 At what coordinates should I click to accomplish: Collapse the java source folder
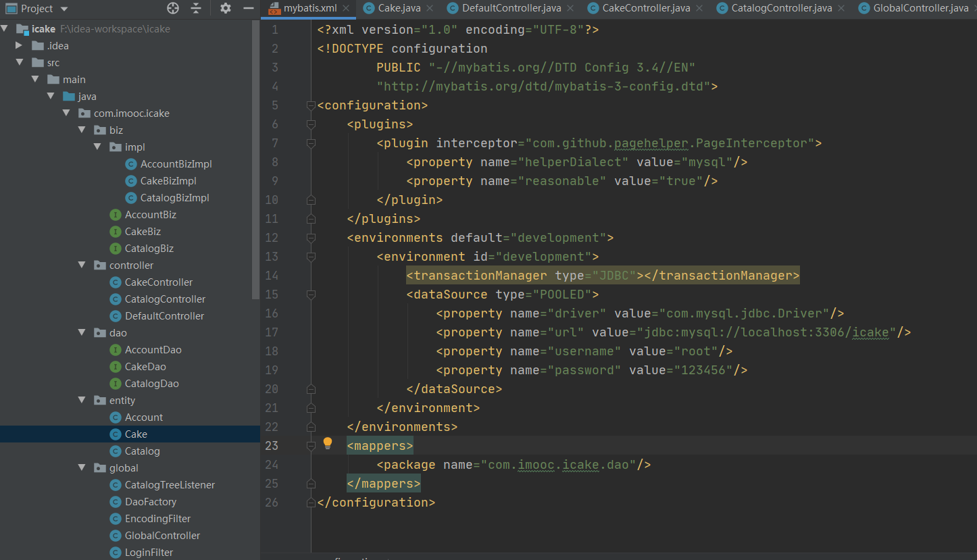pos(50,97)
